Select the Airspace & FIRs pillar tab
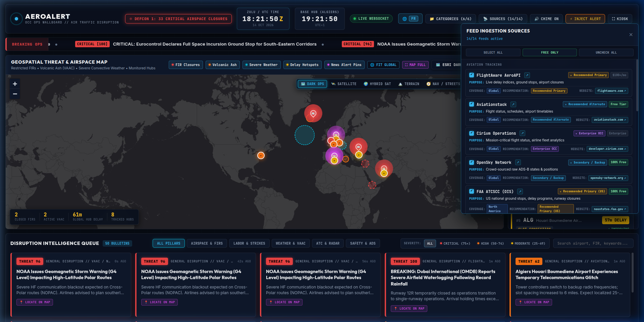 pyautogui.click(x=207, y=244)
